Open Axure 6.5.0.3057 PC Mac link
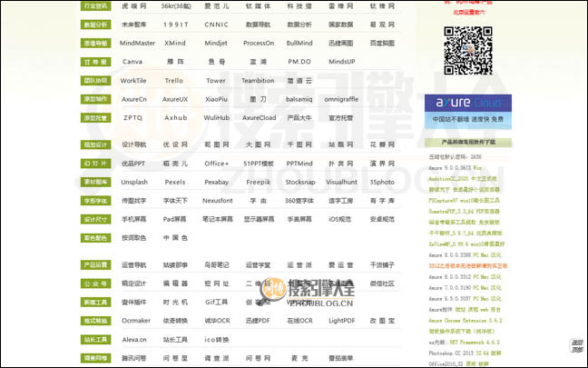588x368 pixels. pos(465,299)
